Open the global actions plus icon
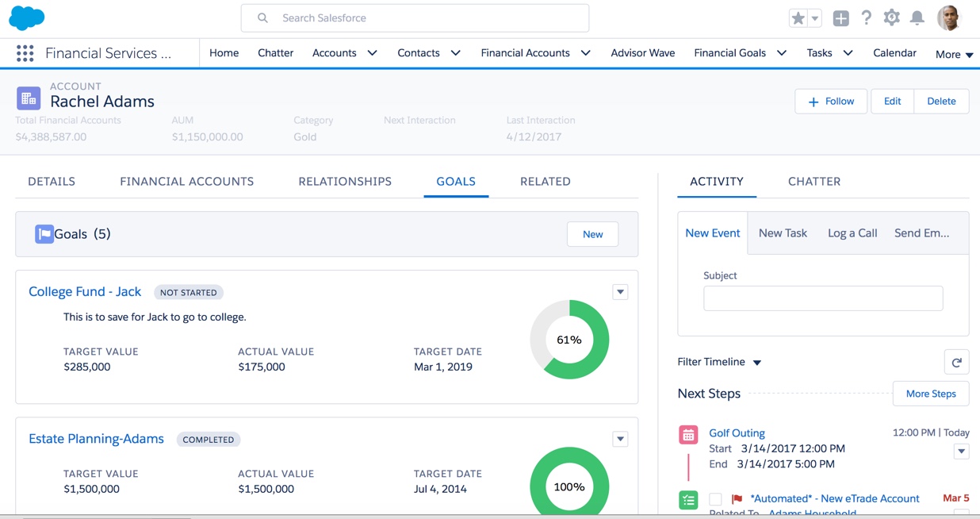The height and width of the screenshot is (519, 980). (x=840, y=18)
